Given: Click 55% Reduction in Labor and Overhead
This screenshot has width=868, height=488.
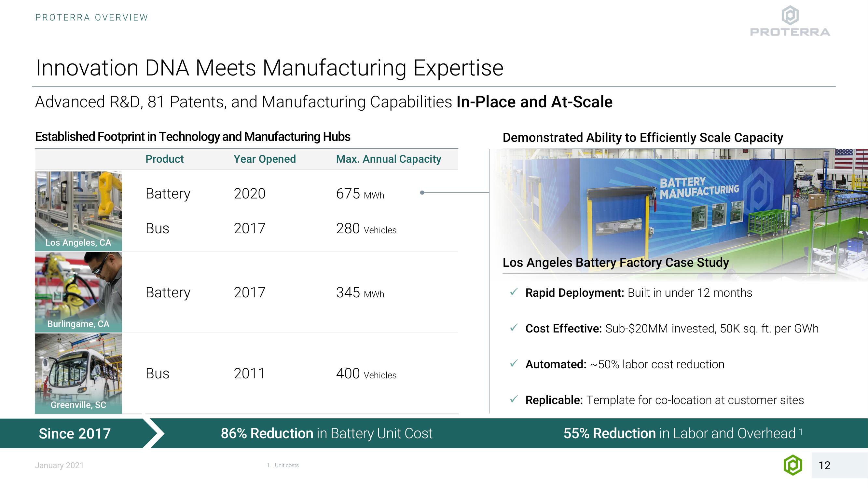Looking at the screenshot, I should pos(683,433).
